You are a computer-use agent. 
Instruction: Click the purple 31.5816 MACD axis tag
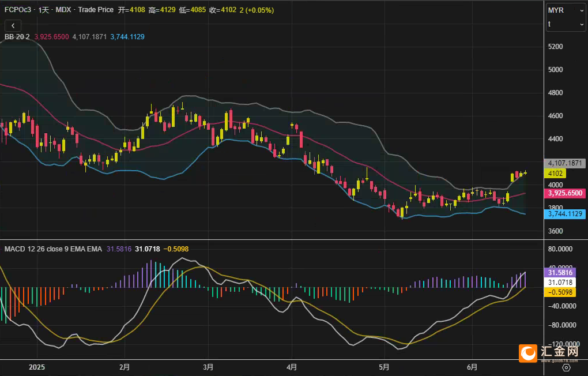coord(560,272)
